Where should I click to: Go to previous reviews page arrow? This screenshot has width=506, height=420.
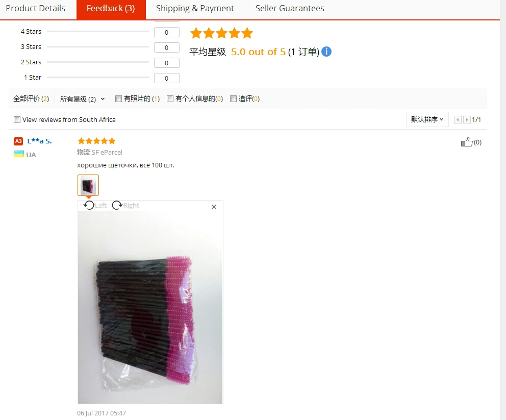click(x=458, y=120)
